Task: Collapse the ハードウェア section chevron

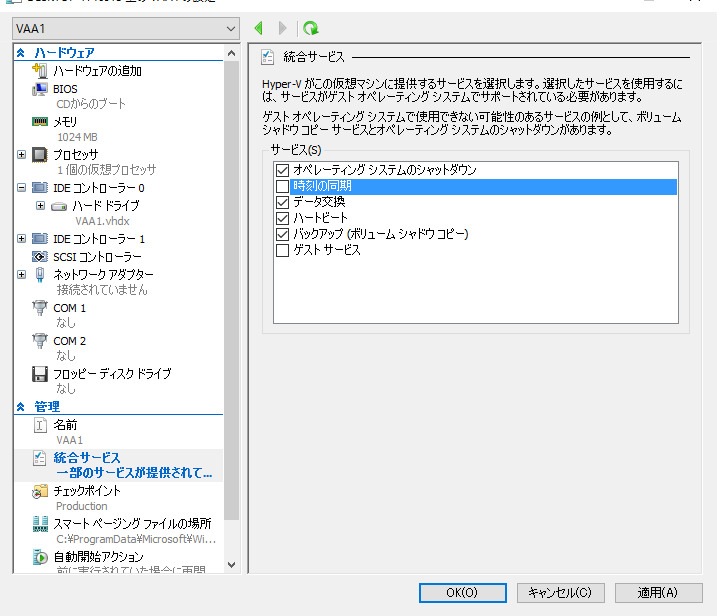Action: tap(21, 53)
